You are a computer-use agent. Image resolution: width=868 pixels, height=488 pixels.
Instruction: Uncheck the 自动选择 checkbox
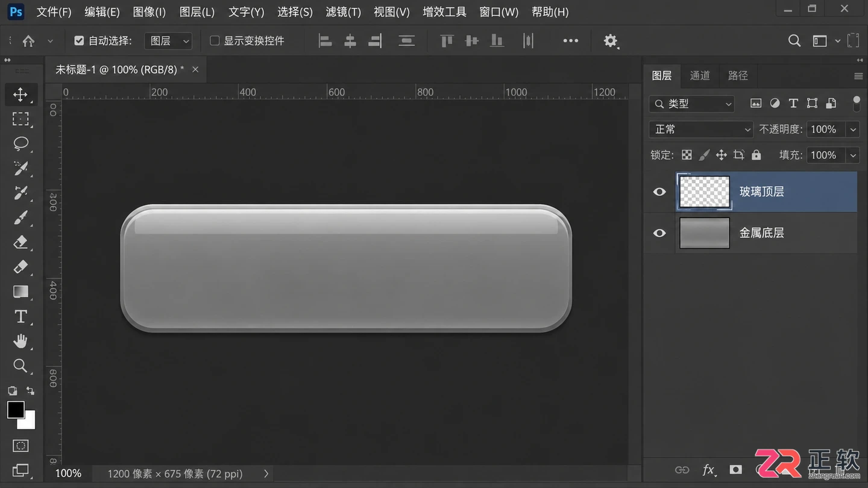[x=79, y=41]
